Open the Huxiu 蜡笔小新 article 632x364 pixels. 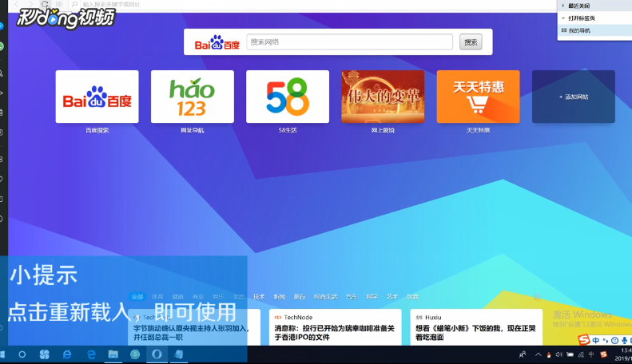(x=476, y=327)
